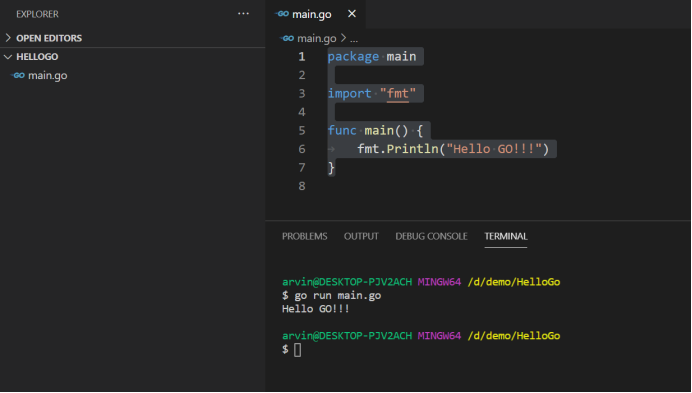Screen dimensions: 692x393
Task: Open the Debug Console tab
Action: point(431,236)
